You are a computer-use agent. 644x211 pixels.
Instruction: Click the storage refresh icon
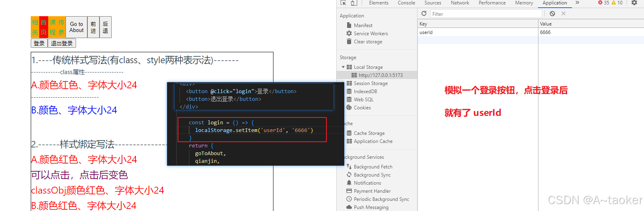coord(424,13)
